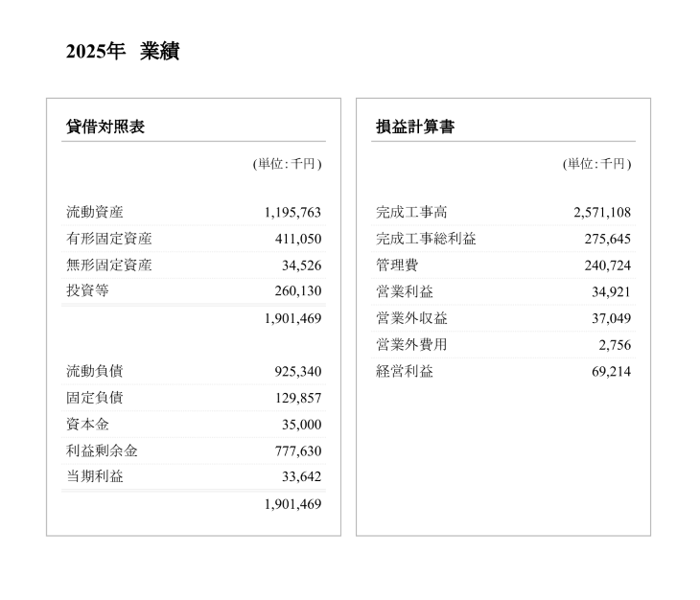Select the 固定負債 value 129,857

297,399
